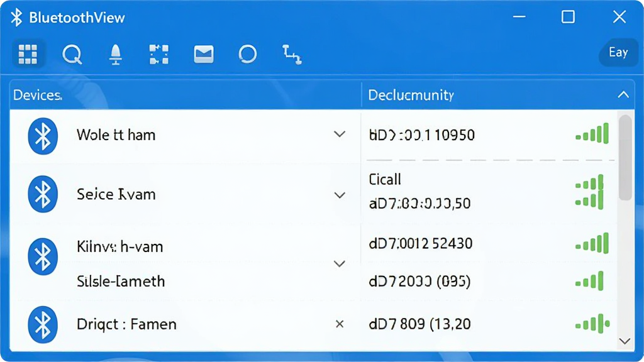Click the vertical scrollbar thumb
Screen dimensions: 644x362
click(x=625, y=158)
